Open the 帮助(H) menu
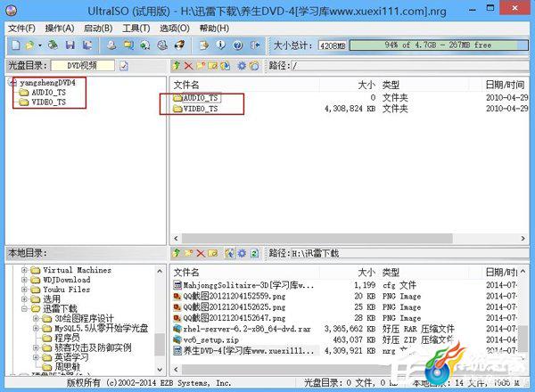 point(214,29)
